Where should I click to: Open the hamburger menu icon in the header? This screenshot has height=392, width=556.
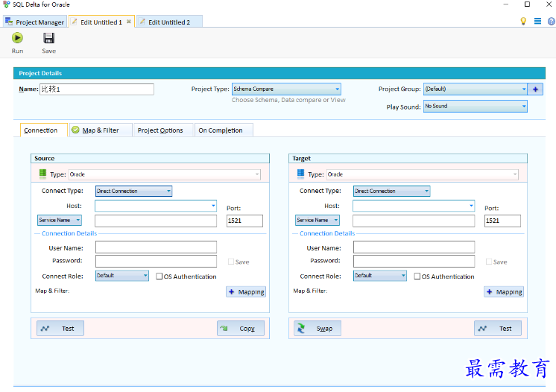(x=537, y=22)
